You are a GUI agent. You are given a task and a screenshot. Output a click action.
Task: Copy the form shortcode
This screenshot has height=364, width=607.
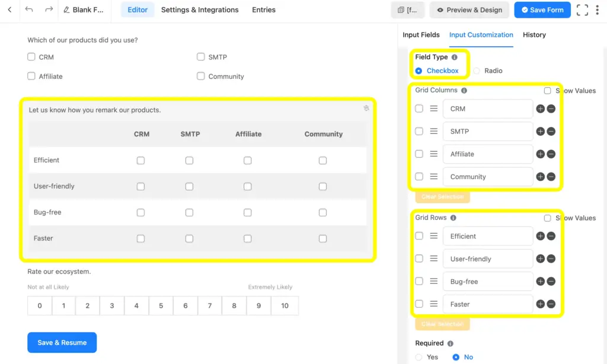click(x=408, y=10)
